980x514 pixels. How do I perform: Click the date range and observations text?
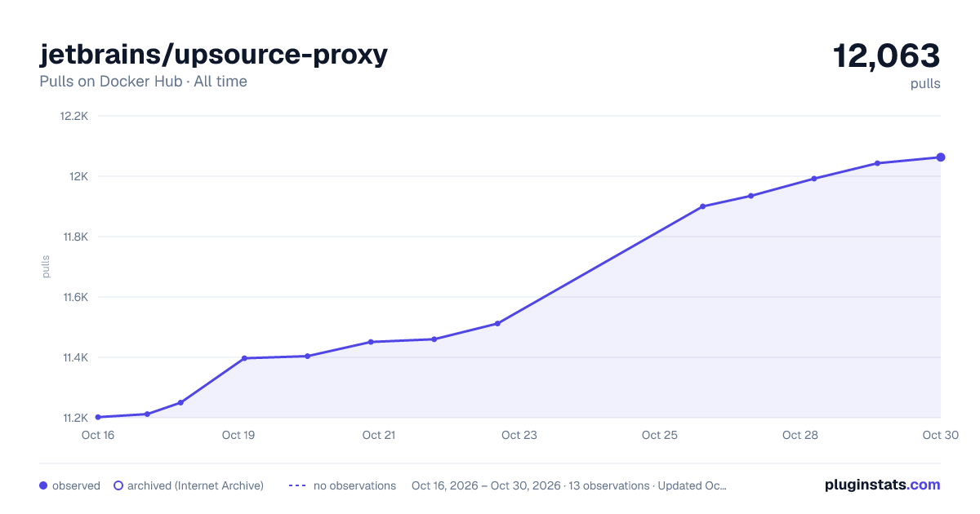coord(569,485)
